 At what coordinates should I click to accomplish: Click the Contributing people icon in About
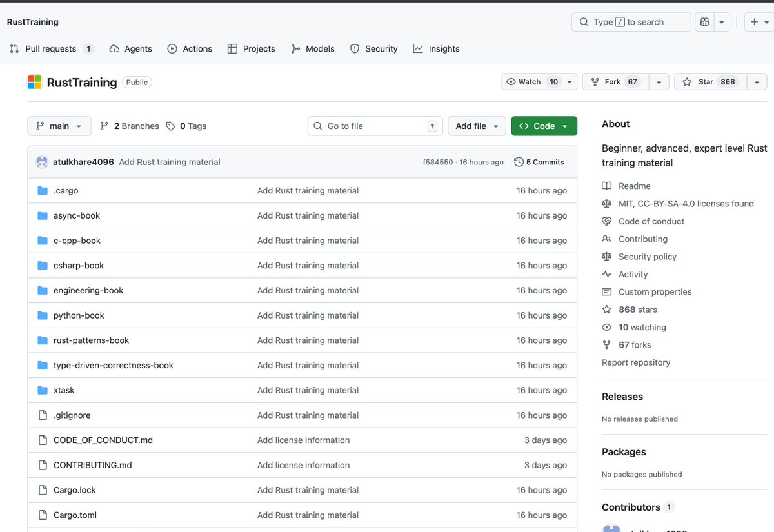click(606, 239)
